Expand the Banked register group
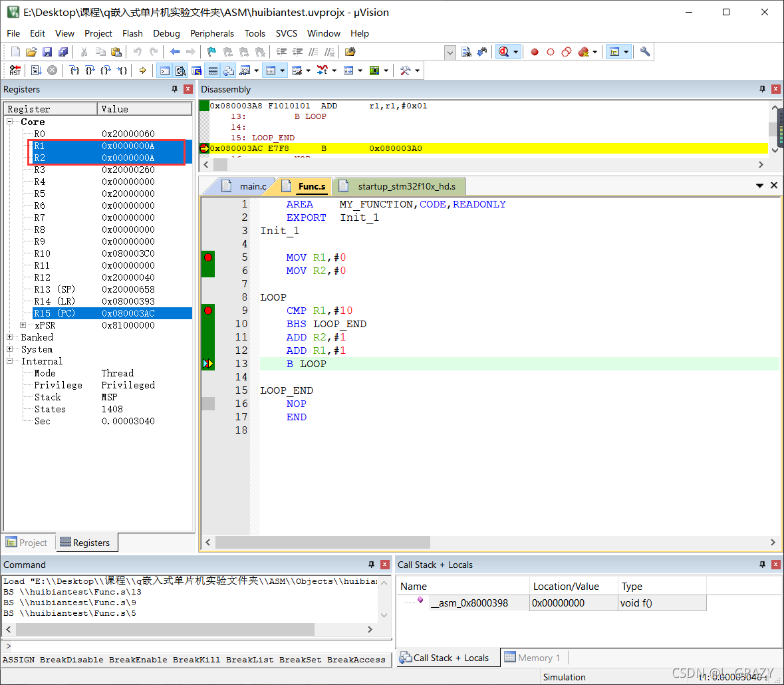The height and width of the screenshot is (685, 784). [x=9, y=337]
